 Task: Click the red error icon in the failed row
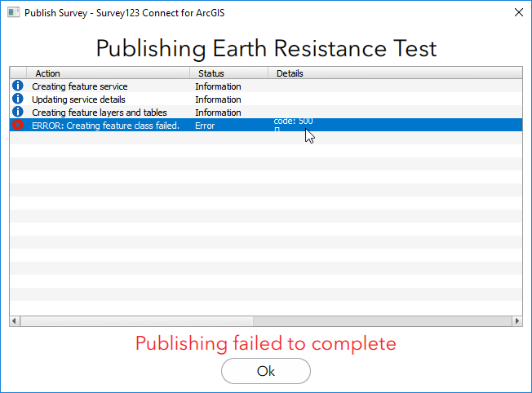(x=18, y=125)
